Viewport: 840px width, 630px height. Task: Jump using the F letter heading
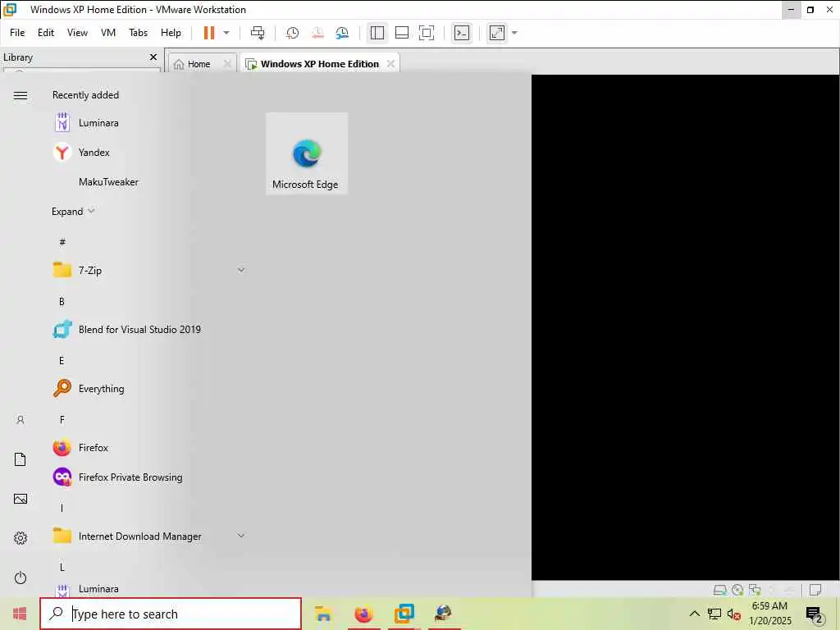[62, 419]
